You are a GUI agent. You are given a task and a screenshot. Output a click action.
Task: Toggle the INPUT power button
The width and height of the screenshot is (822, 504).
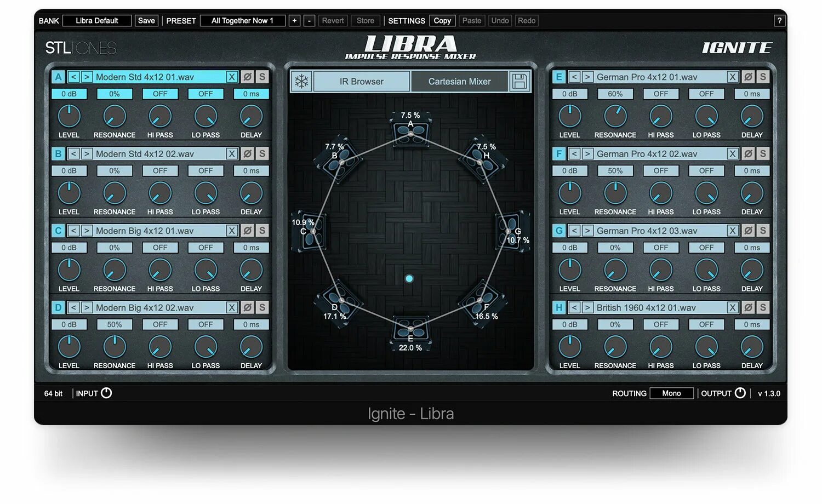[x=107, y=393]
